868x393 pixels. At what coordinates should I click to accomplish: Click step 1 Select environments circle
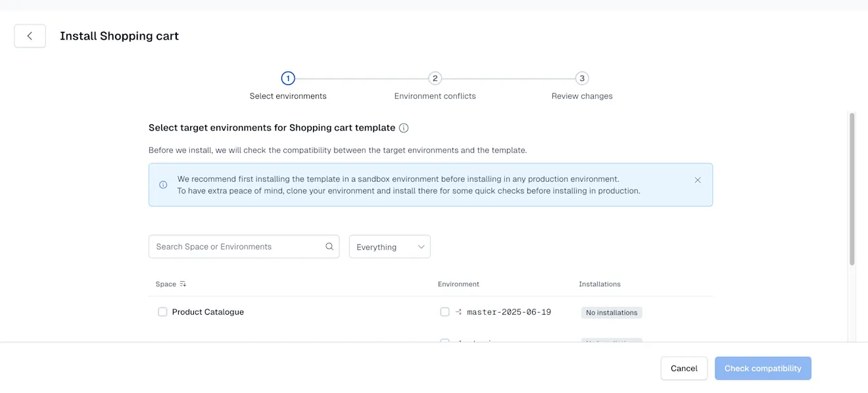[287, 78]
